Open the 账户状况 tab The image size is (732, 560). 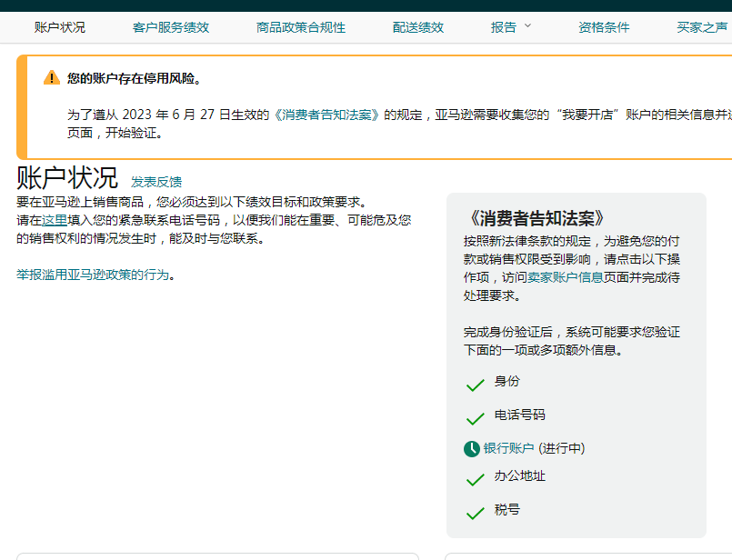click(60, 27)
